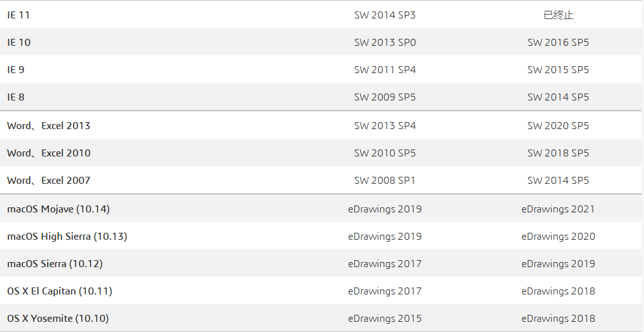Select the Word、Excel 2007 label
This screenshot has width=644, height=332.
coord(48,181)
